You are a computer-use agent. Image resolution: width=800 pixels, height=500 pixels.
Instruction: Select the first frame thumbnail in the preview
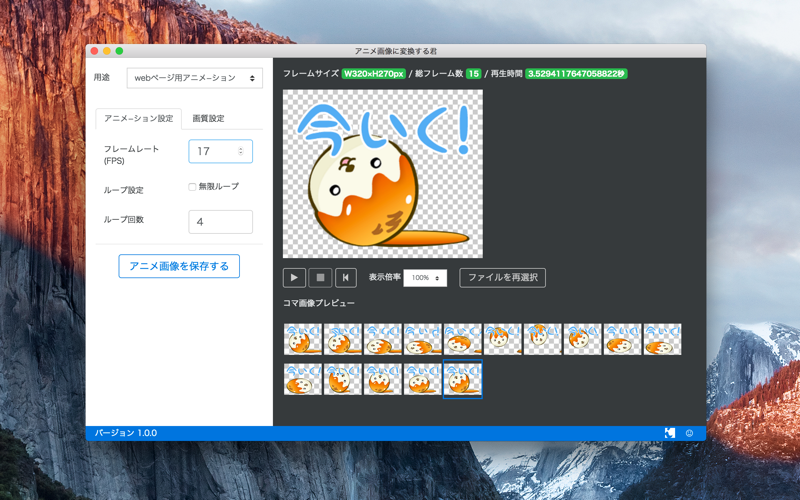point(303,339)
